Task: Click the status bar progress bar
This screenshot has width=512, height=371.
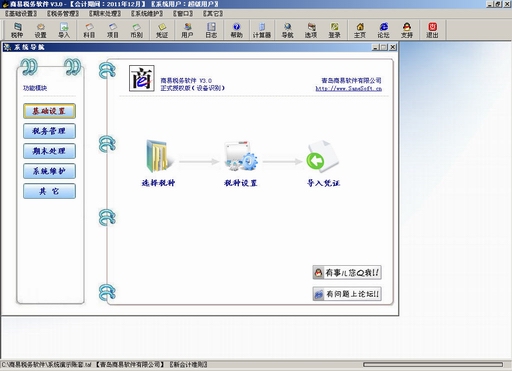Action: (433, 365)
